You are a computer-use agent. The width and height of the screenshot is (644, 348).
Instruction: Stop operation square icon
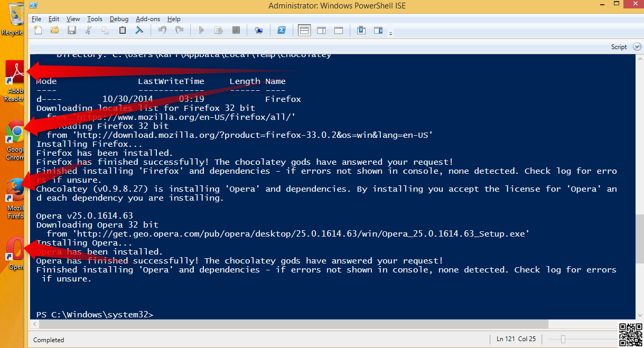pos(236,31)
